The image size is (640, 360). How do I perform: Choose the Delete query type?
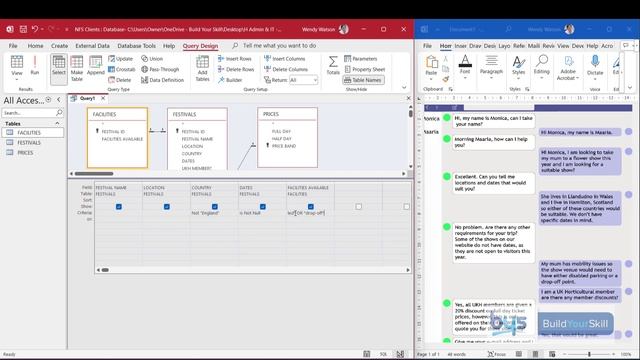[x=120, y=80]
